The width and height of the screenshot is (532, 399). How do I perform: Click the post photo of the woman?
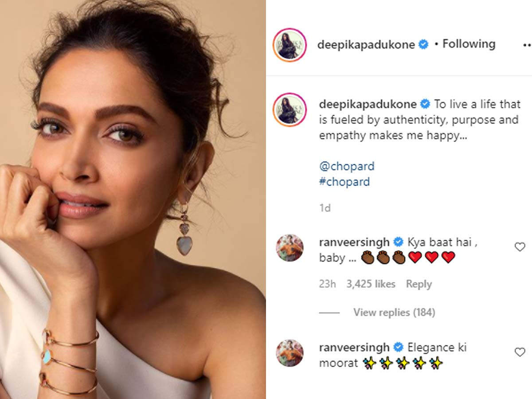133,199
